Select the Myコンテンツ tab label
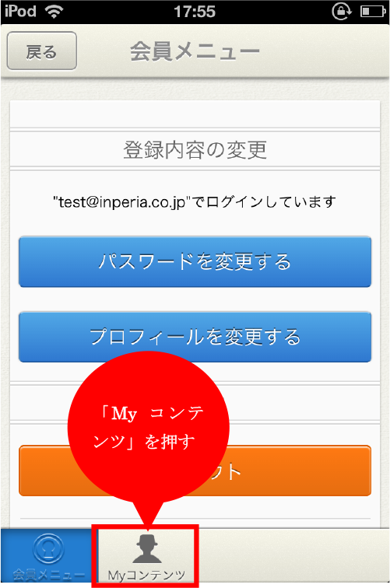Screen dimensions: 390x588 146,576
